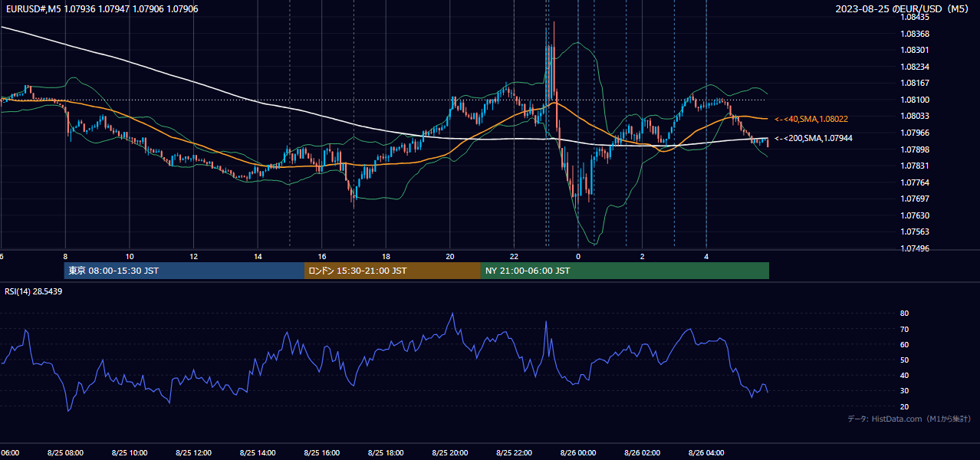The width and height of the screenshot is (980, 460).
Task: Click hour label 22 under the price chart
Action: (x=515, y=256)
